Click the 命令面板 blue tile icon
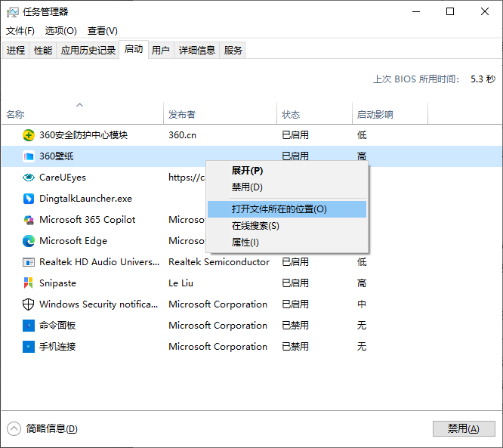Screen dimensions: 503x448 click(29, 326)
